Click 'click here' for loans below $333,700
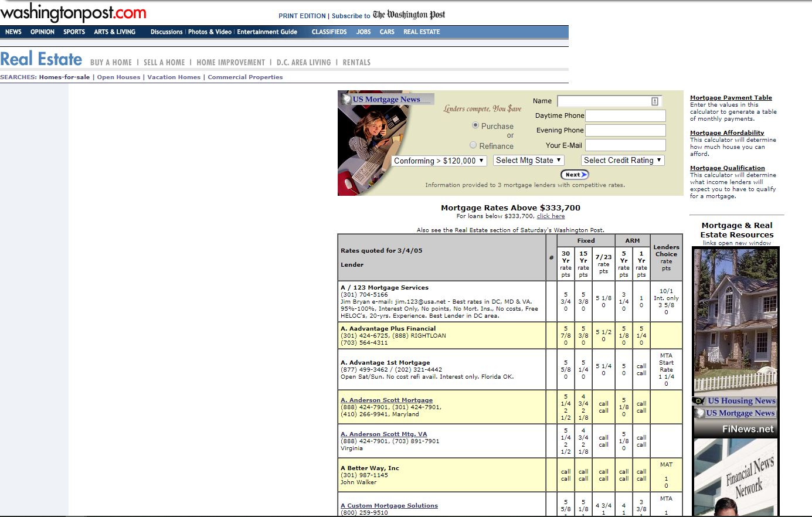Screen dimensions: 812x517 click(x=551, y=216)
